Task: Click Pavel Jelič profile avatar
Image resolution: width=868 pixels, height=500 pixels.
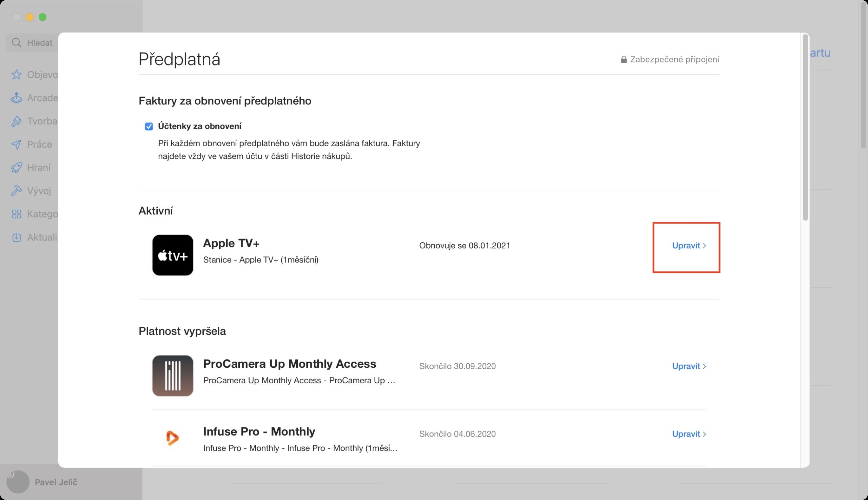Action: click(x=18, y=482)
